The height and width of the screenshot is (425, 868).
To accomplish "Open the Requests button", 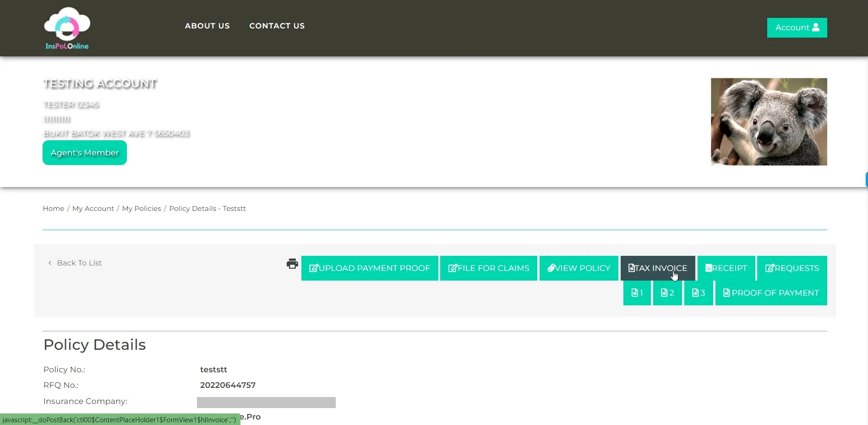I will pyautogui.click(x=792, y=268).
